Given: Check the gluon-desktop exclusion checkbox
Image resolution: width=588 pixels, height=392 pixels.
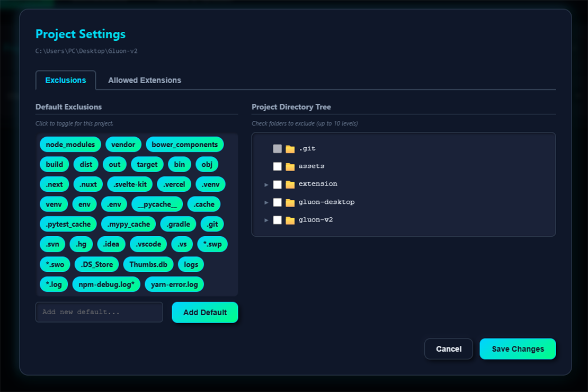Looking at the screenshot, I should pyautogui.click(x=277, y=202).
